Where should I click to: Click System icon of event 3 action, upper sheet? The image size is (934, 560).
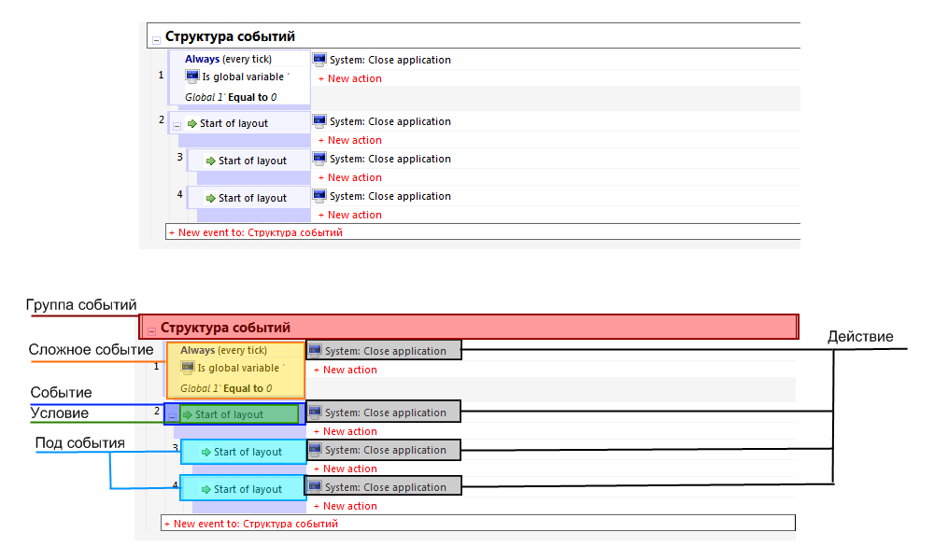click(x=319, y=159)
